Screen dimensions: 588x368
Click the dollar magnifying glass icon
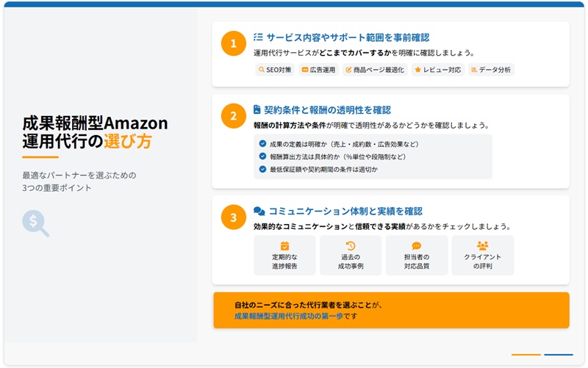(x=35, y=223)
